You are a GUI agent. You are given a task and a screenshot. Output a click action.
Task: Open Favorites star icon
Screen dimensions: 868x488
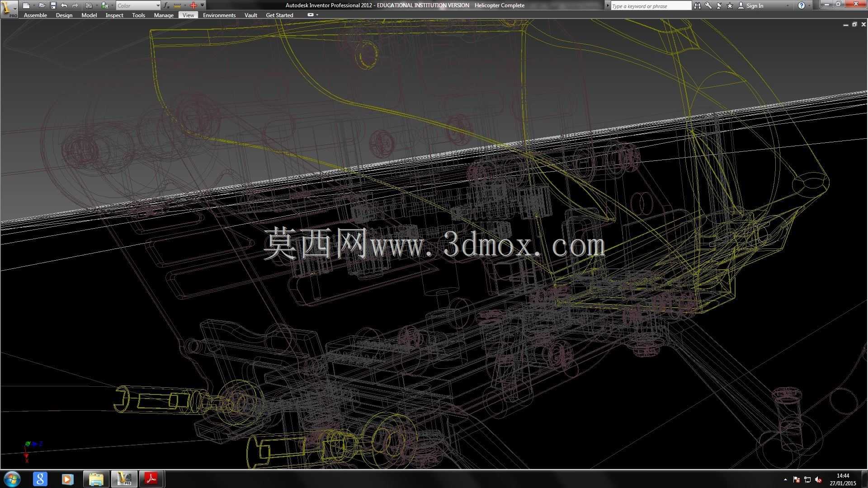tap(730, 5)
